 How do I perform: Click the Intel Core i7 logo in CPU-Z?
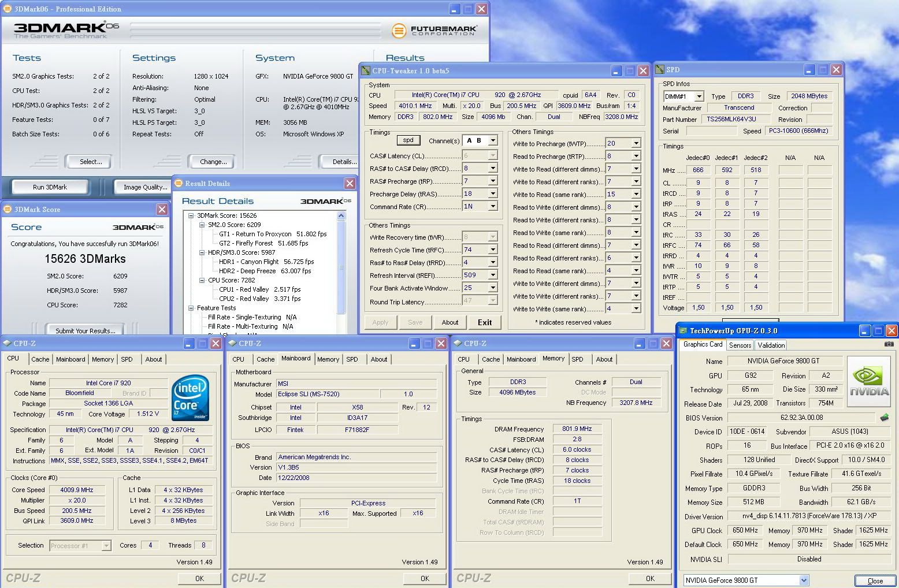tap(190, 397)
